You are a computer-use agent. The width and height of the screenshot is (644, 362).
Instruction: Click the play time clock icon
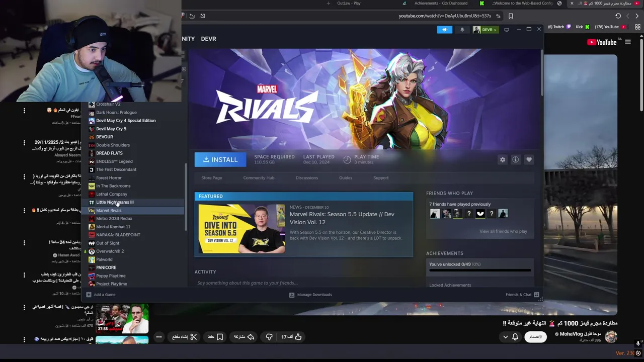pos(347,159)
